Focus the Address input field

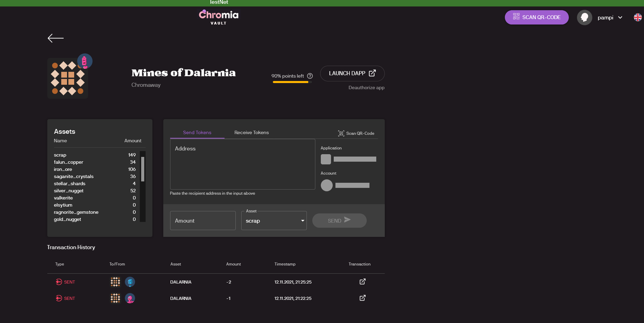click(243, 164)
